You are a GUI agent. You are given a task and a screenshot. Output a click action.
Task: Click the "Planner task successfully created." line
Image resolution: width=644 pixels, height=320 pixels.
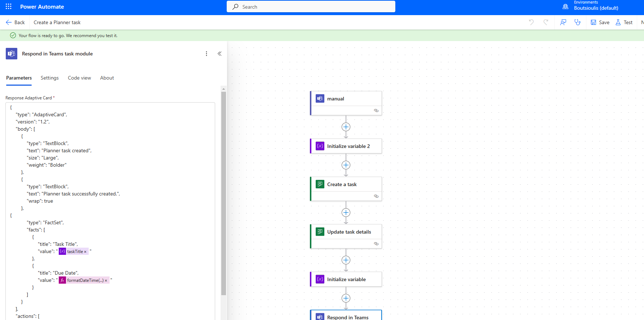point(74,194)
